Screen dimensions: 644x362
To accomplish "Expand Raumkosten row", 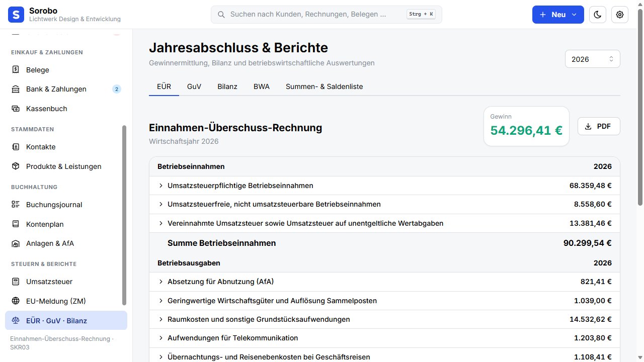I will 384,319.
